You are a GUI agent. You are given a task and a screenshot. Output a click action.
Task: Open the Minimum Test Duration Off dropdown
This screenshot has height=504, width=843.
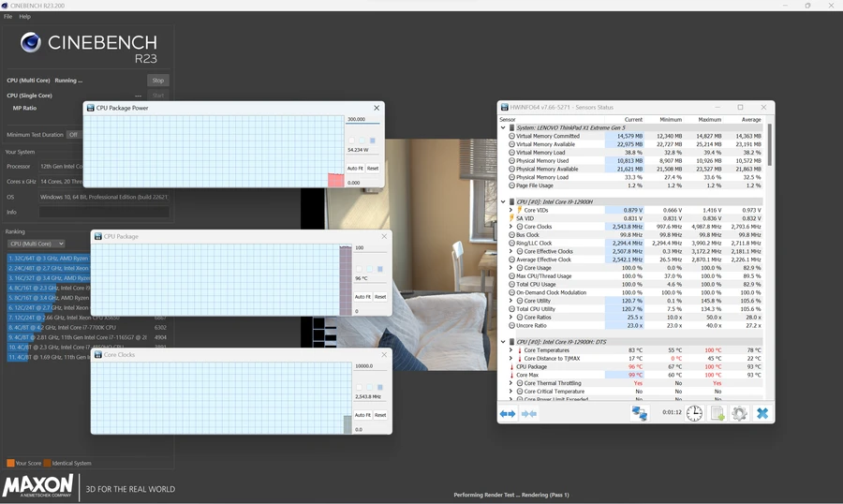tap(74, 135)
